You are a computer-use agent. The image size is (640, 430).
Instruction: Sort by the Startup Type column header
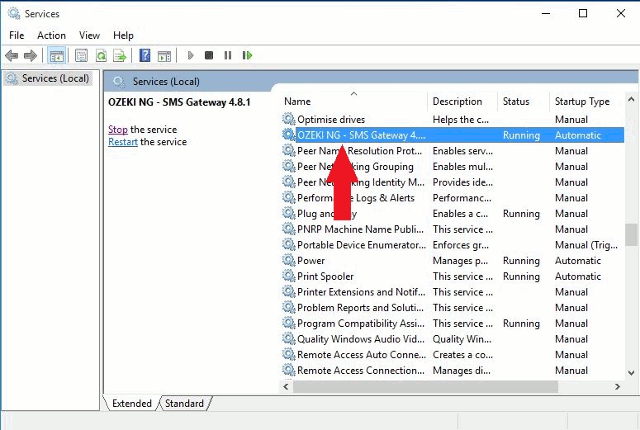click(x=587, y=101)
